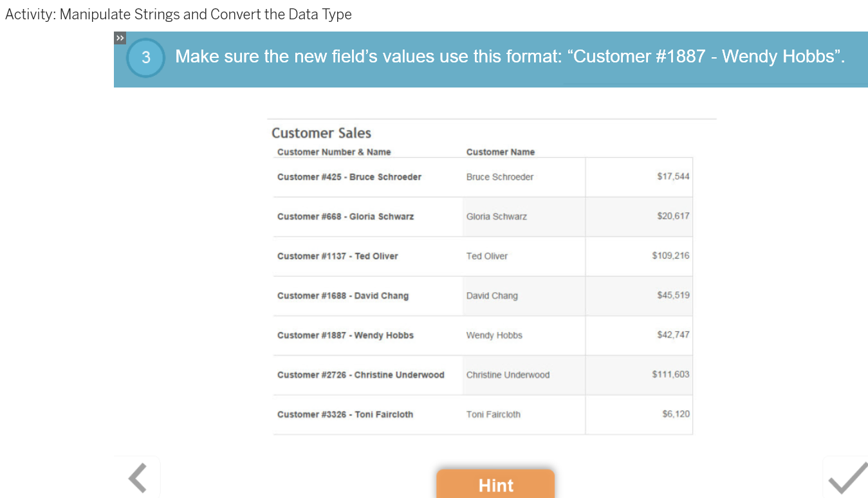Viewport: 868px width, 498px height.
Task: Select row "Customer #1137 - Ted Oliver"
Action: tap(338, 256)
